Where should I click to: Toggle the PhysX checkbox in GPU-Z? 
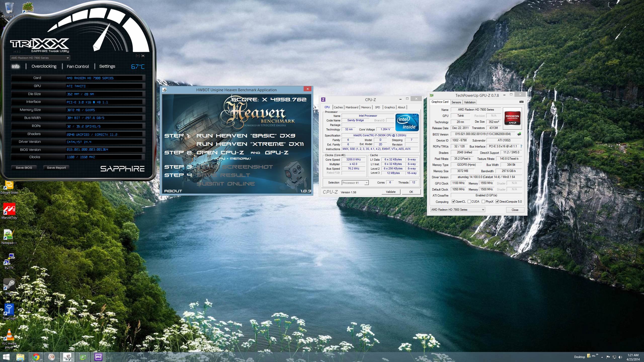[483, 202]
